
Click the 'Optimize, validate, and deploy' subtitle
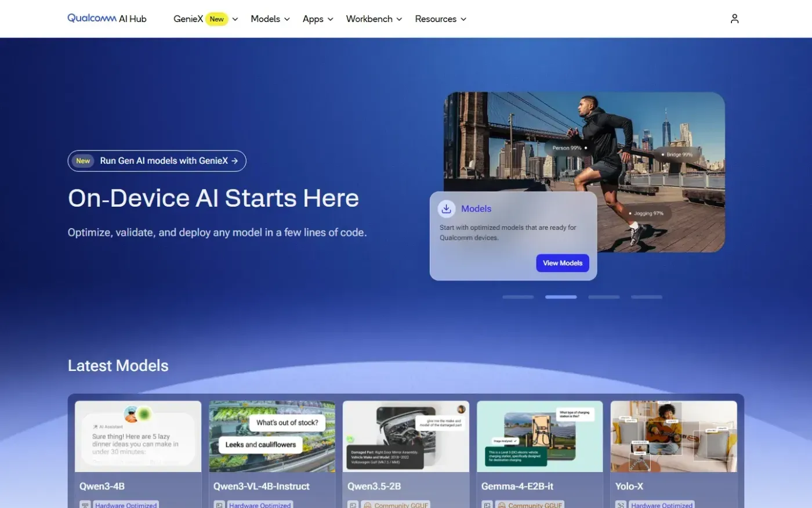coord(217,232)
